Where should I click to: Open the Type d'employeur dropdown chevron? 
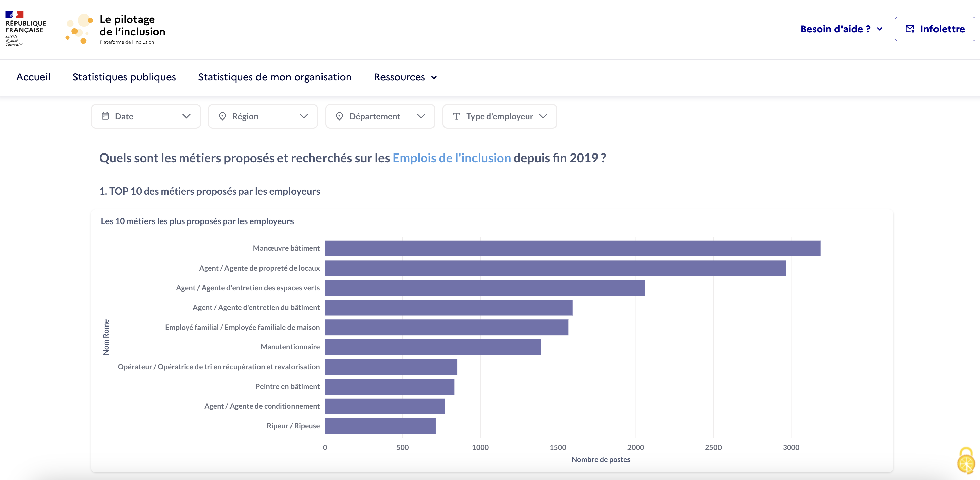(x=543, y=116)
